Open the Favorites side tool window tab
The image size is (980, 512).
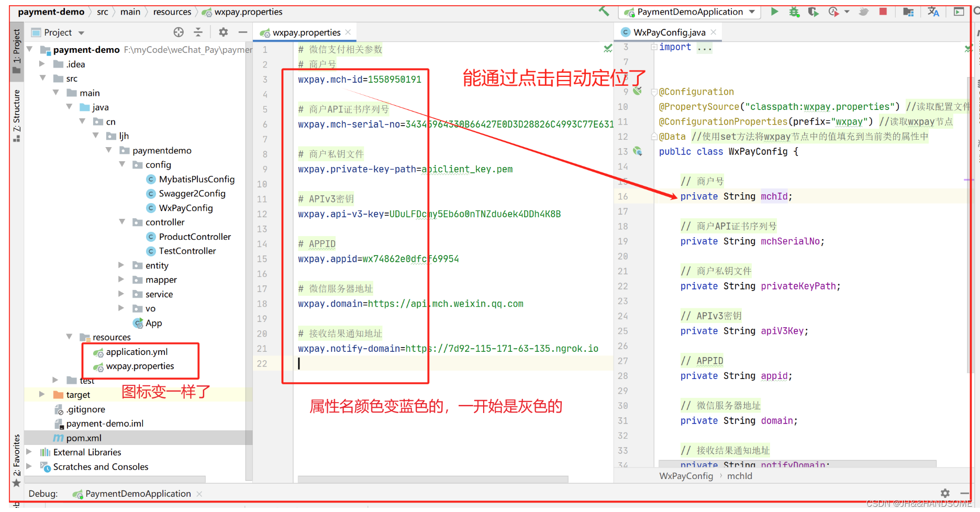[x=17, y=461]
